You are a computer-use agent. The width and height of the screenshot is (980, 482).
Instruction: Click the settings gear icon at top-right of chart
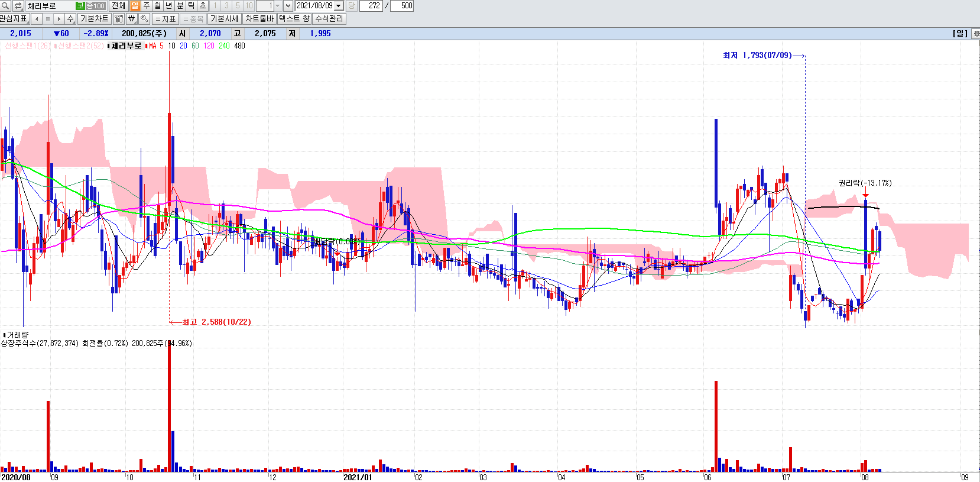click(x=975, y=34)
